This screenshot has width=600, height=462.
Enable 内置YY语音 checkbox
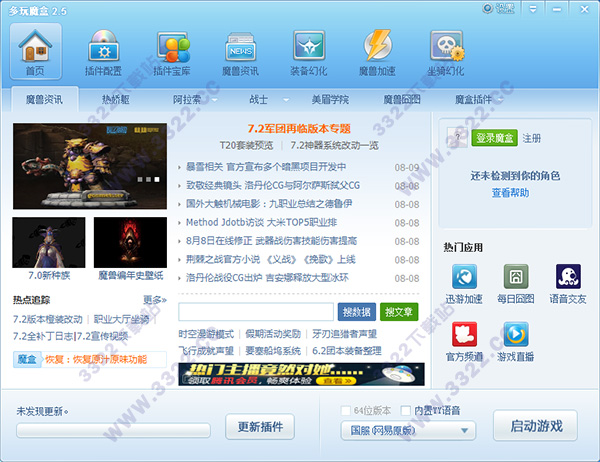pyautogui.click(x=405, y=411)
